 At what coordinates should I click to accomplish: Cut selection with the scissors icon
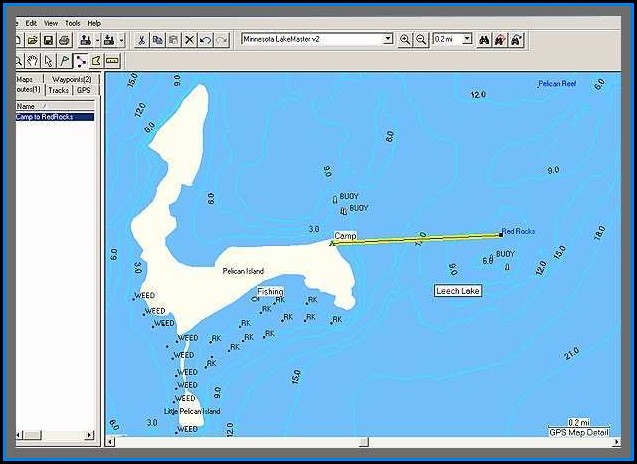pyautogui.click(x=141, y=40)
